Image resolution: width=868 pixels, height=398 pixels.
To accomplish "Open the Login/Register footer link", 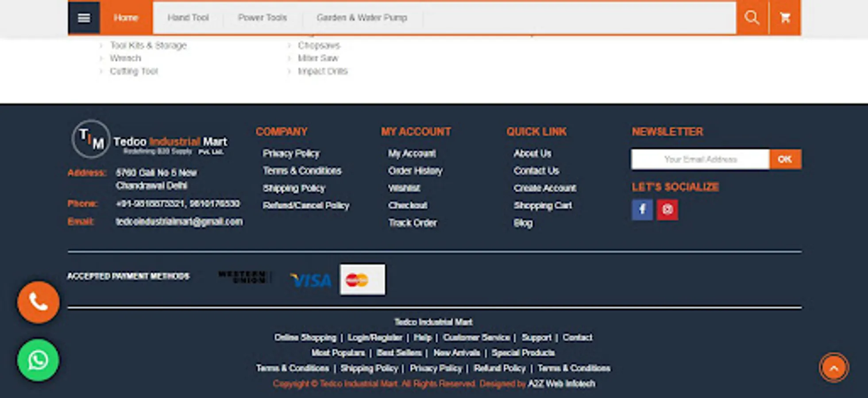I will (375, 337).
